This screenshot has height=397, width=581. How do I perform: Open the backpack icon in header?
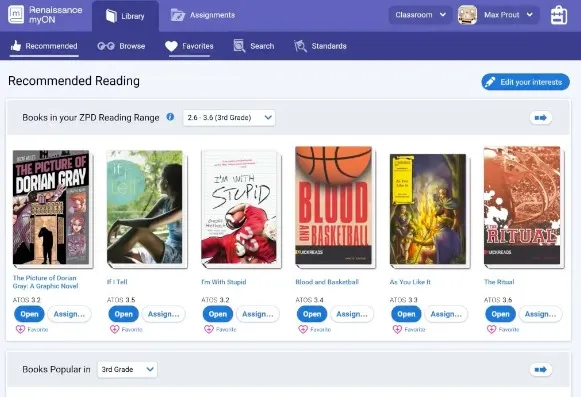[x=559, y=15]
